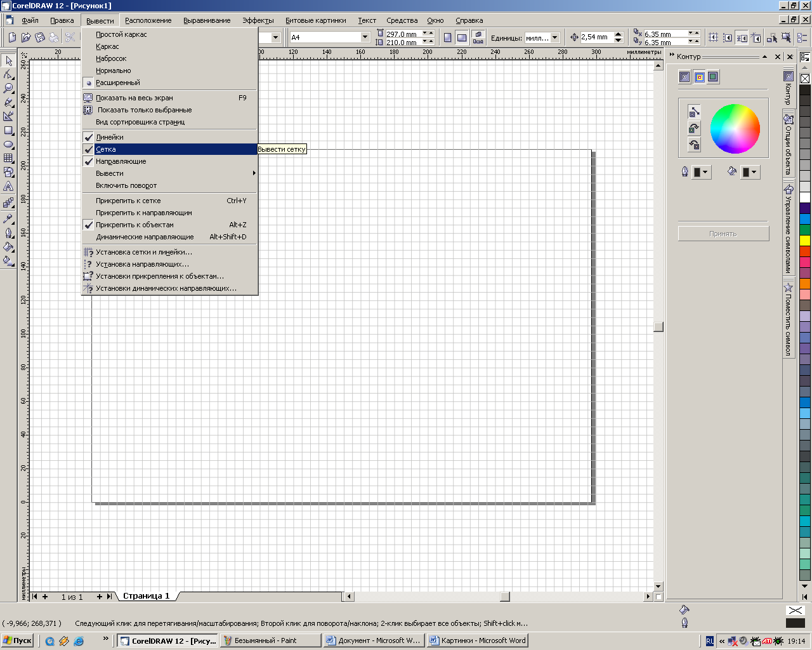
Task: Select the Расширенный view mode
Action: pyautogui.click(x=169, y=83)
